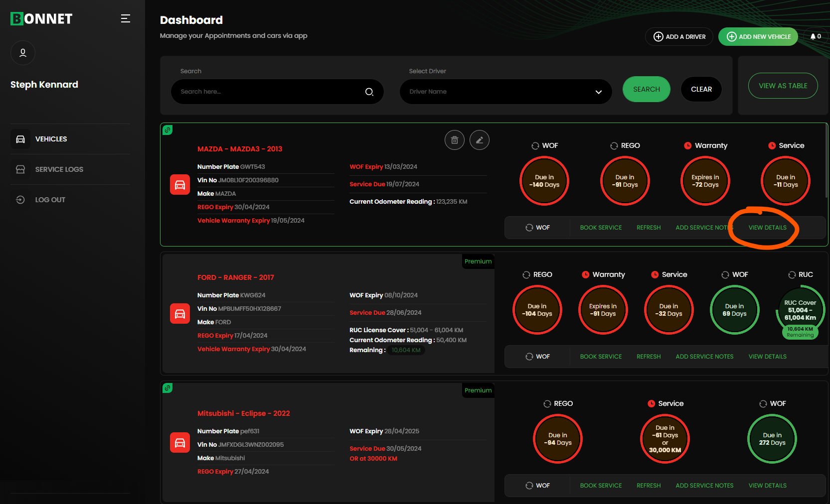830x504 pixels.
Task: Click Mazda Service due -11 days gauge
Action: point(786,181)
